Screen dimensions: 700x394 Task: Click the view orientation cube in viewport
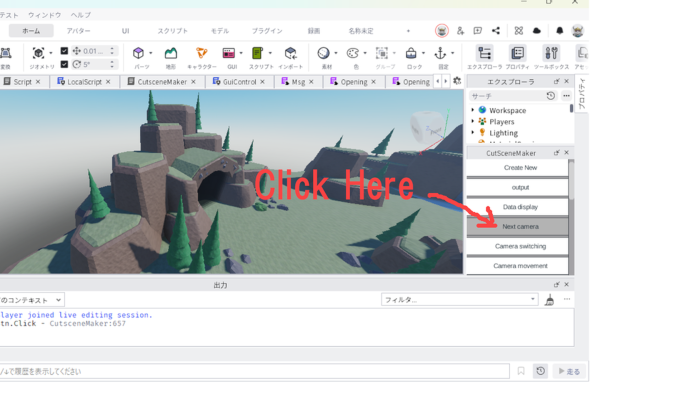click(x=428, y=127)
